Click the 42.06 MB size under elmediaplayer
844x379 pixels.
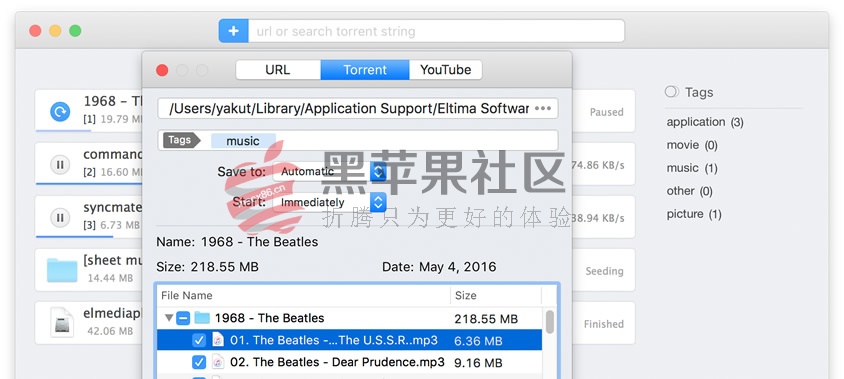point(110,331)
